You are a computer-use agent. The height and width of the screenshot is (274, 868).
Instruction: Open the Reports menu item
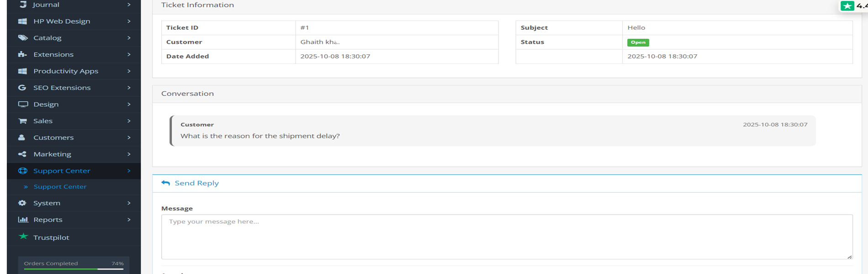click(x=48, y=220)
